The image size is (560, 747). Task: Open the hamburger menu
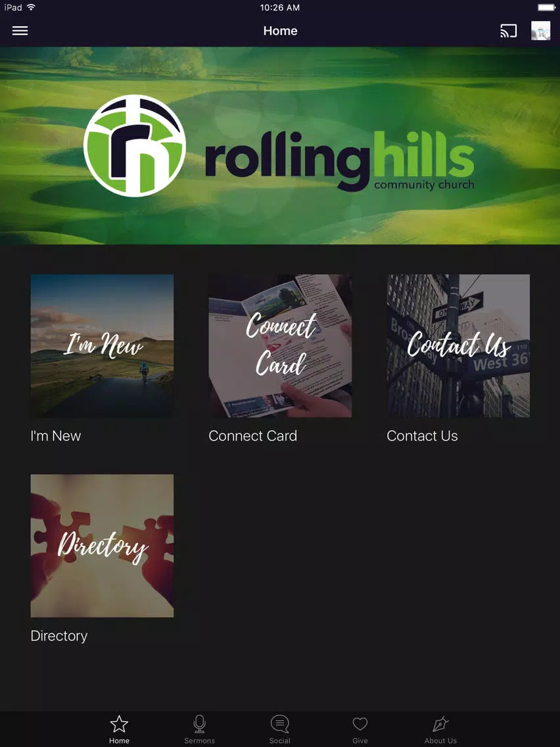tap(20, 31)
